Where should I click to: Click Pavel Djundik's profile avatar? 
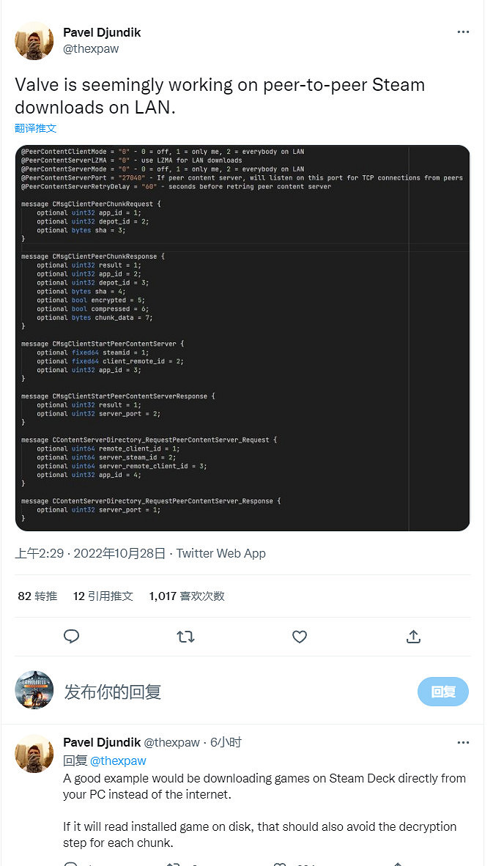point(34,40)
